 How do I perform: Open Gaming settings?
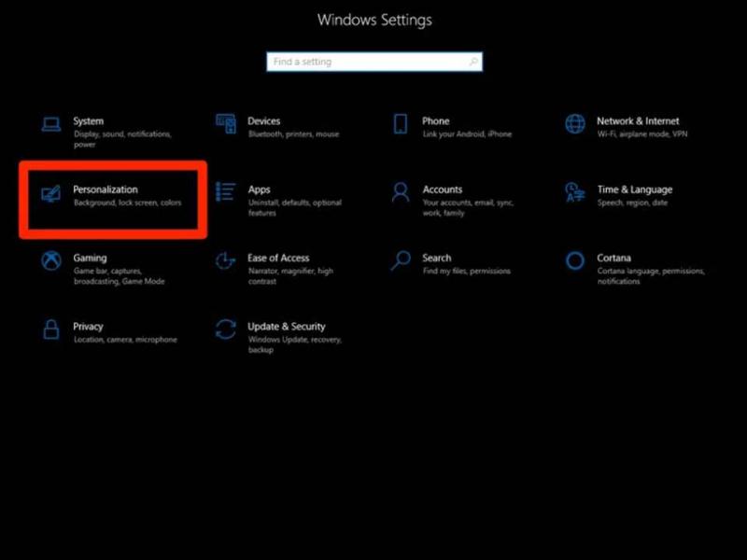click(x=90, y=259)
